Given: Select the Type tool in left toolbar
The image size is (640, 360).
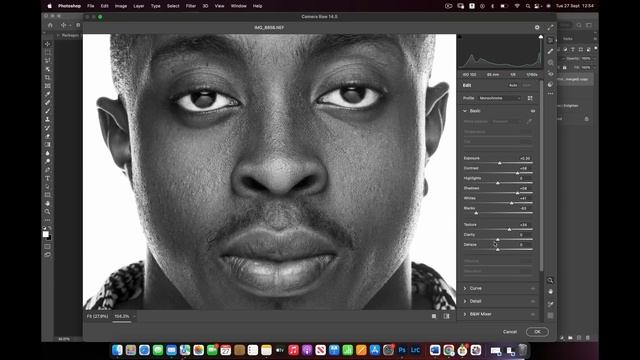Looking at the screenshot, I should click(x=48, y=178).
